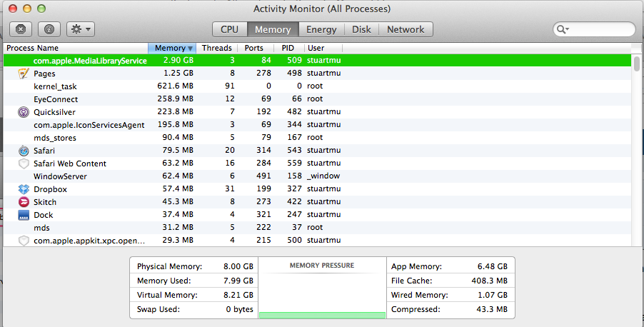Viewport: 644px width, 327px height.
Task: Select the mds_stores process row
Action: 317,137
